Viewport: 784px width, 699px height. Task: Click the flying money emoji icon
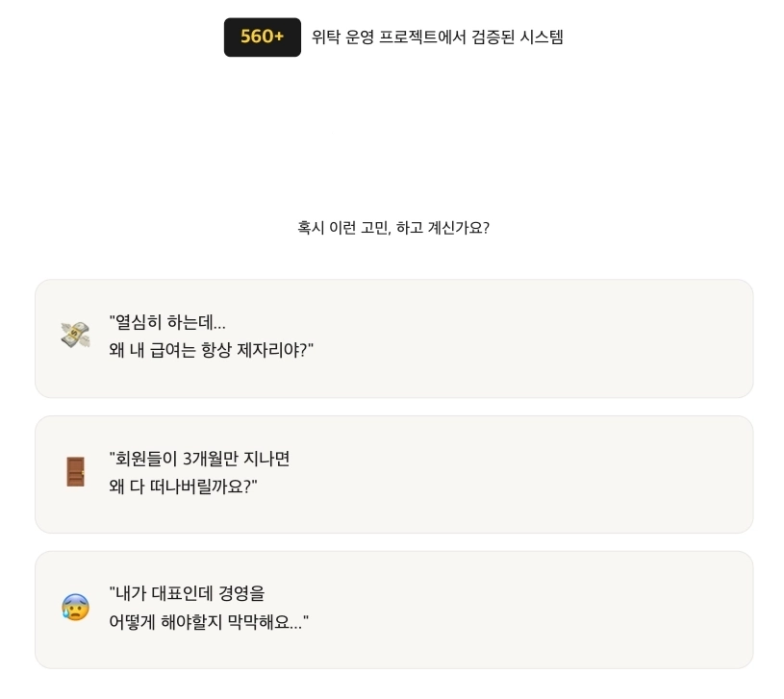[x=75, y=336]
